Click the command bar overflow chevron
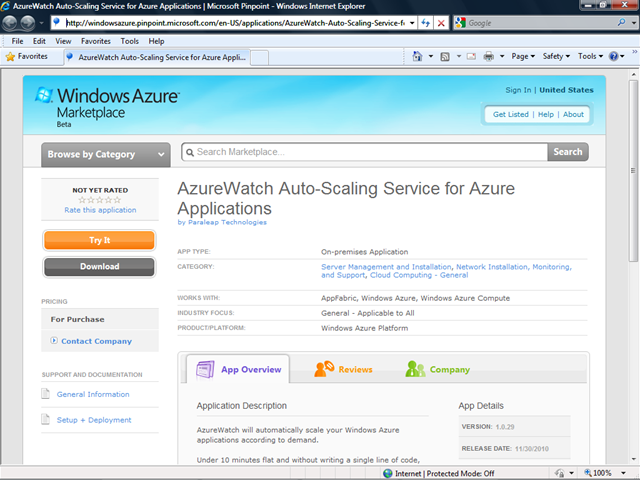The image size is (640, 480). click(635, 52)
